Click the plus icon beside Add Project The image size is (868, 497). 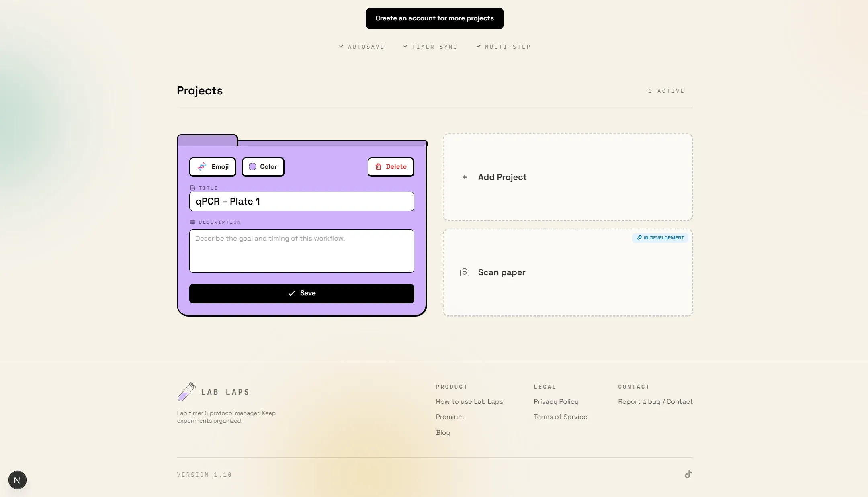tap(465, 177)
